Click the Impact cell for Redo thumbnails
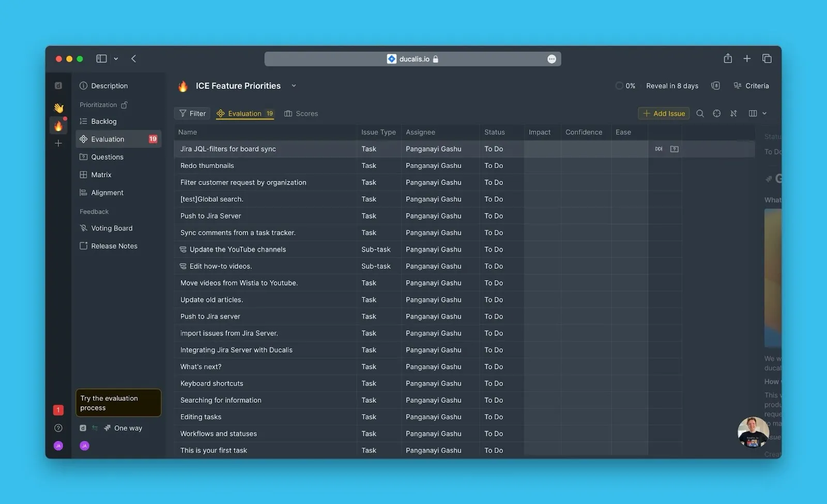Screen dimensions: 827x504 [x=542, y=166]
